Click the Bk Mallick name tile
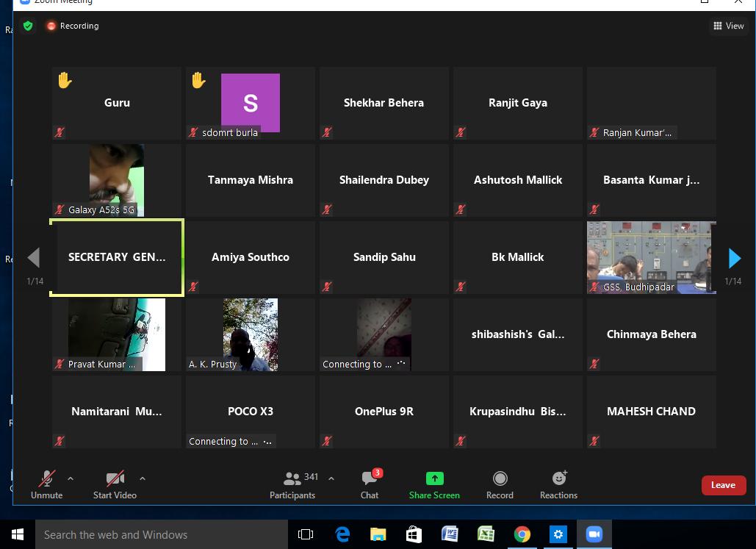The height and width of the screenshot is (549, 756). (518, 258)
